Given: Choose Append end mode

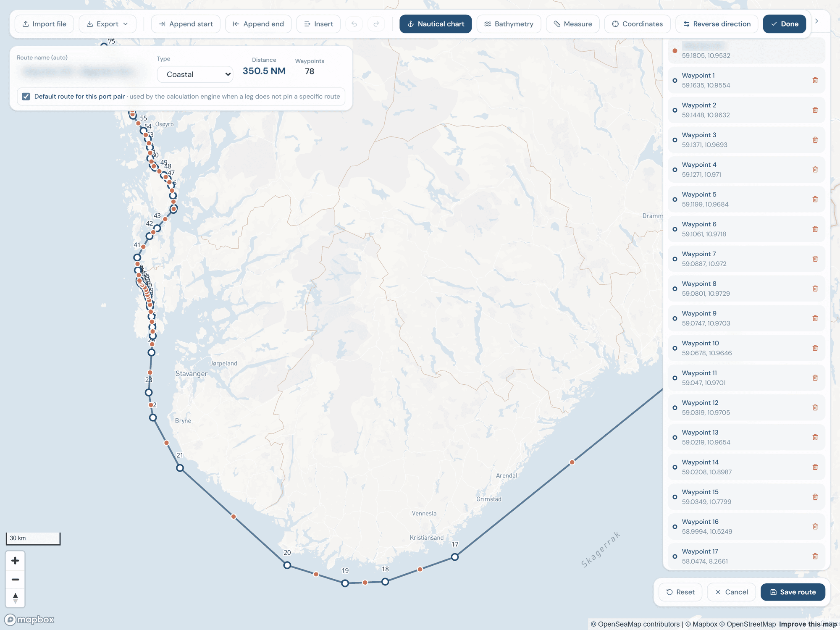Looking at the screenshot, I should 258,24.
